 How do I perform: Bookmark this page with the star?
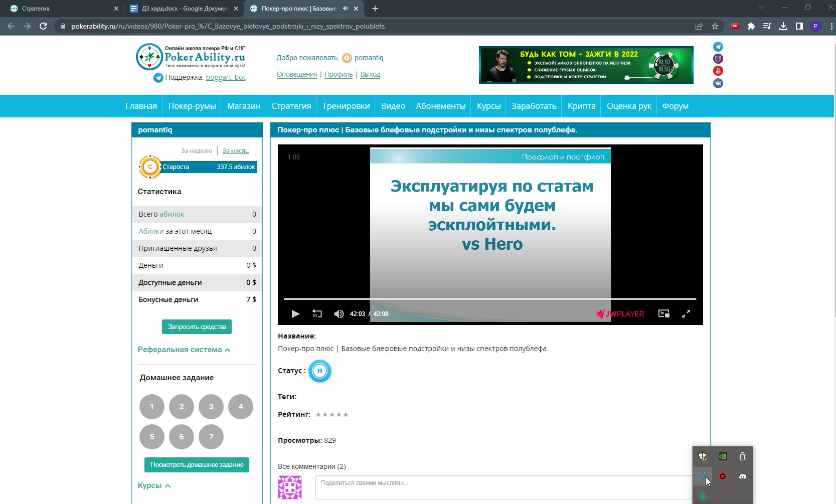click(715, 26)
